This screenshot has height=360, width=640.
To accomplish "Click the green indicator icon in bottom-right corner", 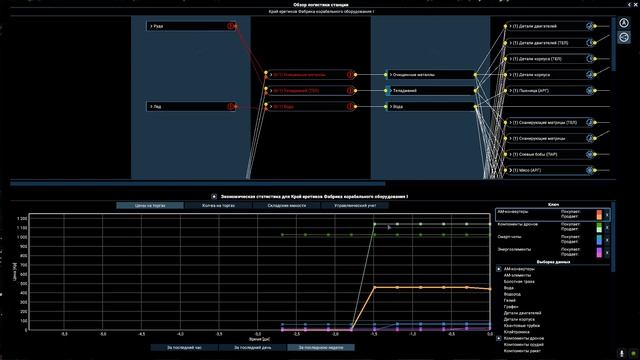I will tap(633, 353).
